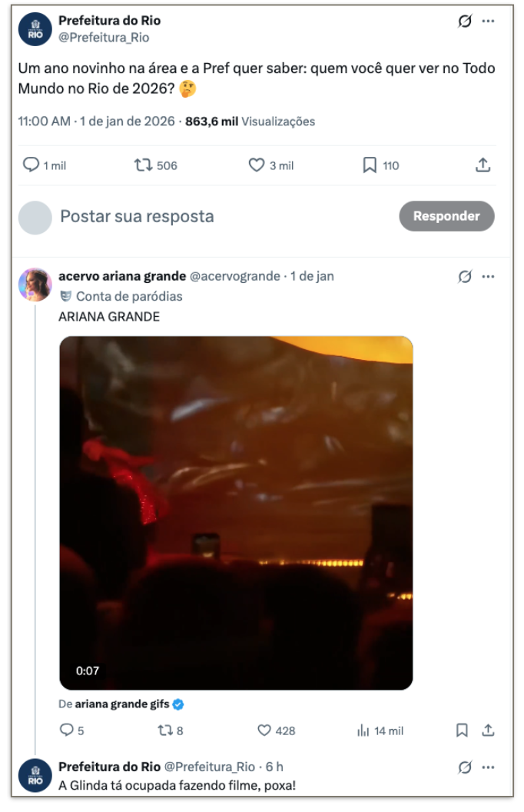The image size is (524, 812).
Task: Share the main post via share icon
Action: click(483, 165)
